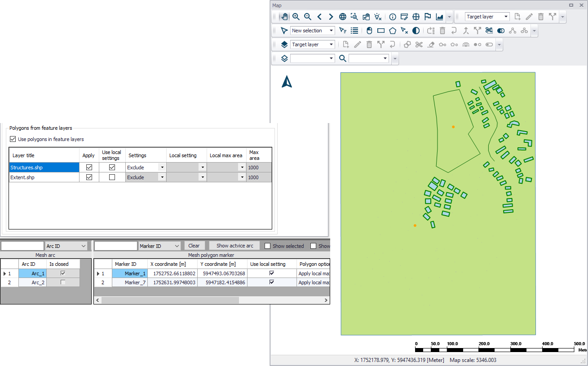Select the Marker_7 cell
This screenshot has height=366, width=588.
[130, 282]
